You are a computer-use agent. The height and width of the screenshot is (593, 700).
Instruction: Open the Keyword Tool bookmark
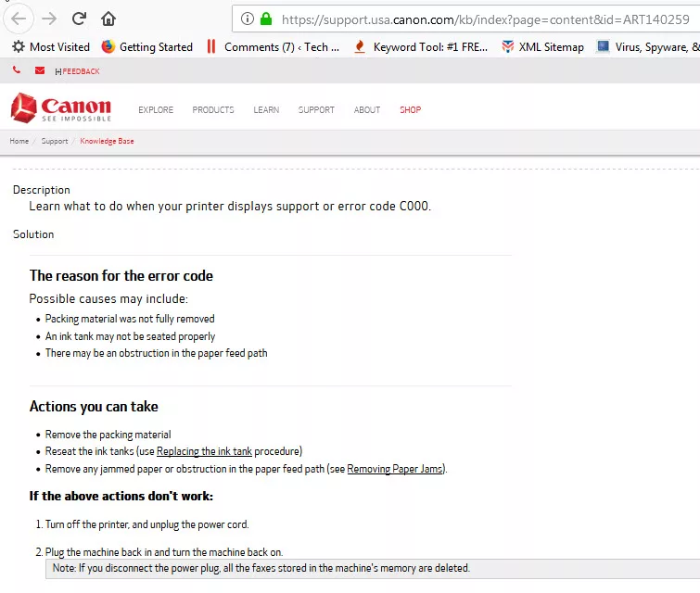pos(421,47)
